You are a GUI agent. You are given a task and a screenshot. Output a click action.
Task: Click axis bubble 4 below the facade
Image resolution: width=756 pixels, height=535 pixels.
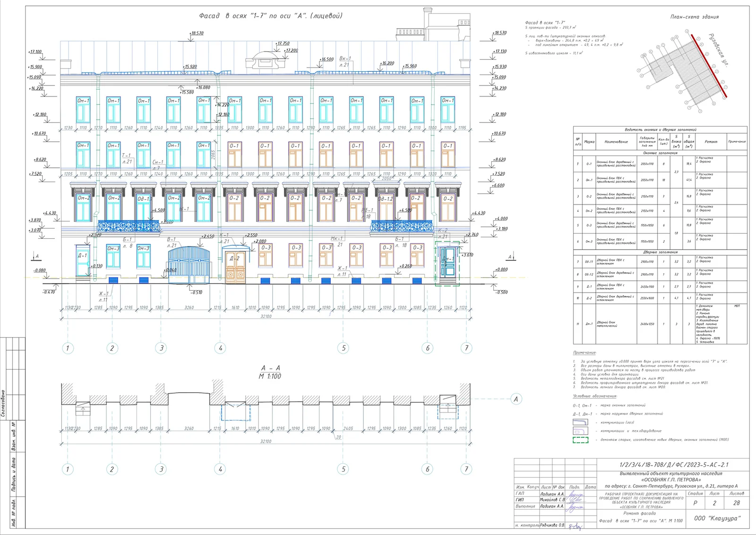(220, 347)
